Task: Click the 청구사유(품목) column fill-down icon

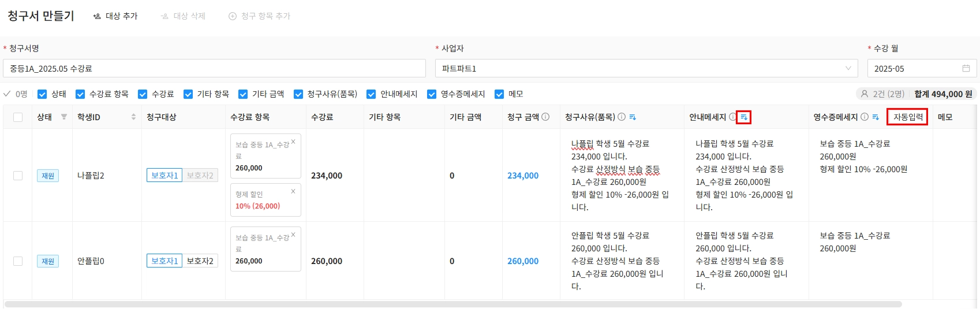Action: (633, 117)
